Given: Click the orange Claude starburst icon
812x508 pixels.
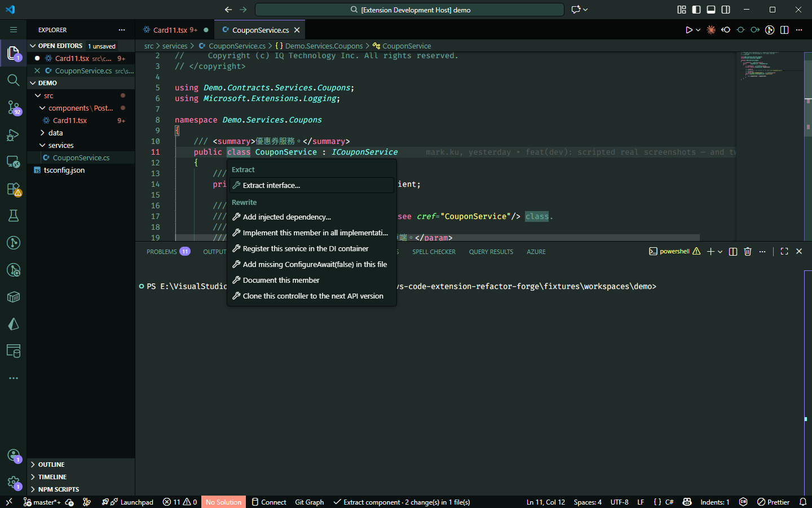Looking at the screenshot, I should [711, 30].
